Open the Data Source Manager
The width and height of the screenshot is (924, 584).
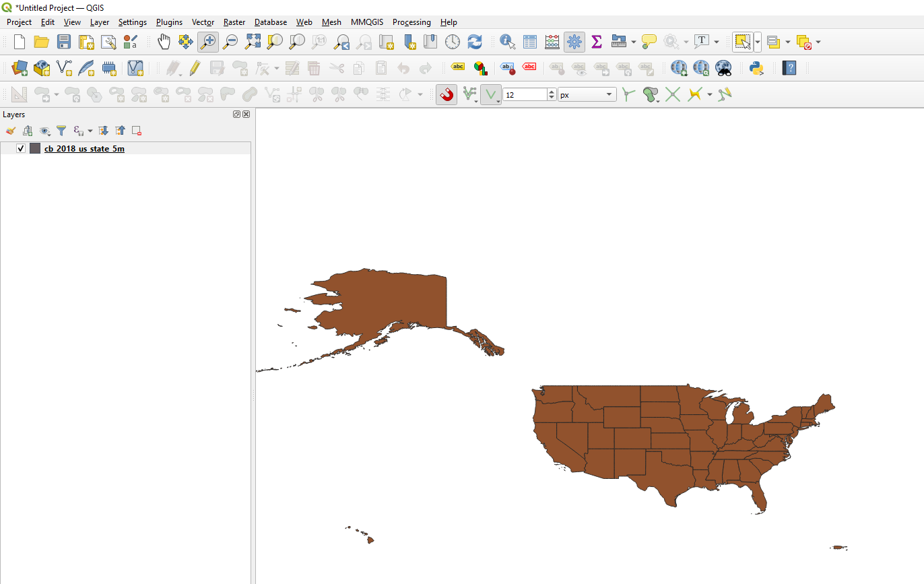(x=19, y=67)
